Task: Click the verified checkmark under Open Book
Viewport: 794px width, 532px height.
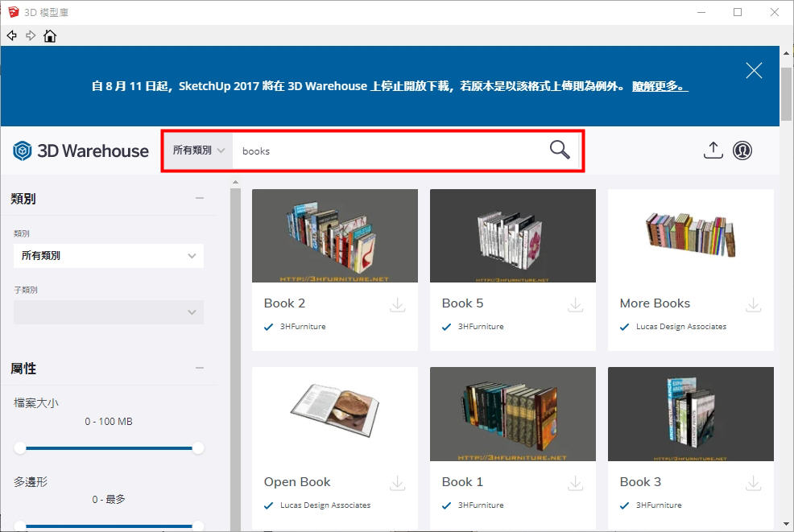Action: point(268,505)
